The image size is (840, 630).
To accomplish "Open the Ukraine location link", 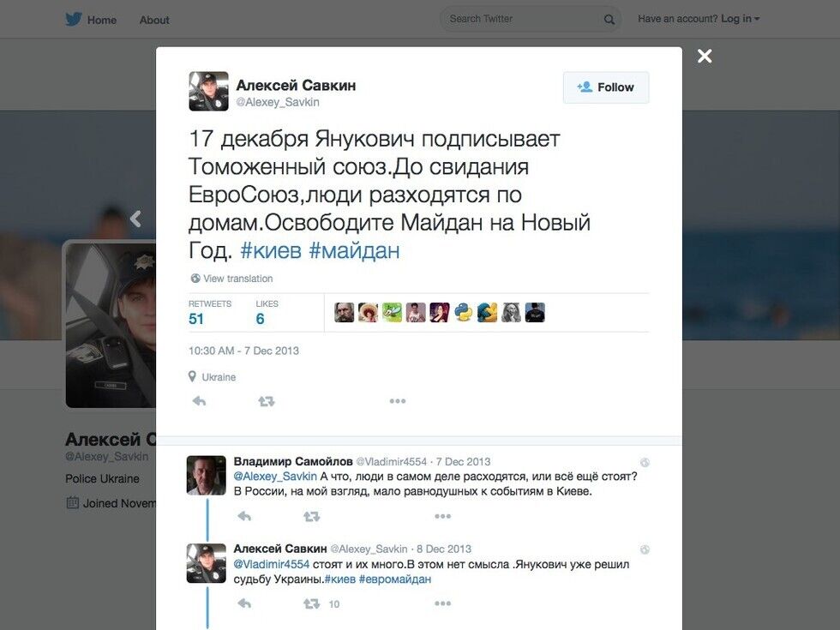I will (219, 377).
